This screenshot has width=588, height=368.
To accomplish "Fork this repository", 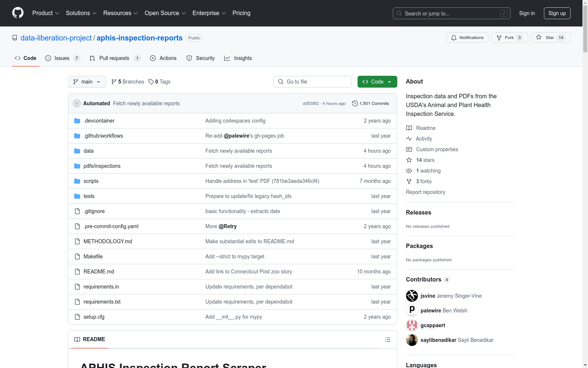I will [510, 38].
